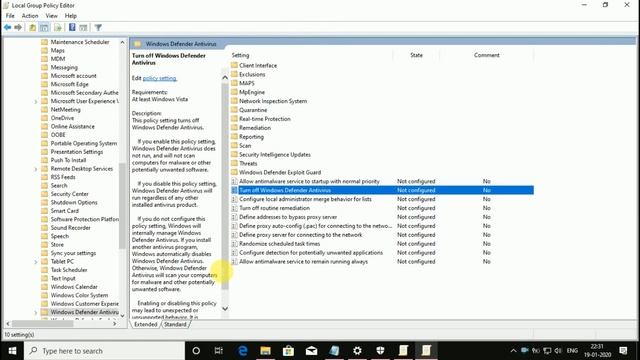Click the Up one level folder icon
Screen dimensions: 640x360
33,27
